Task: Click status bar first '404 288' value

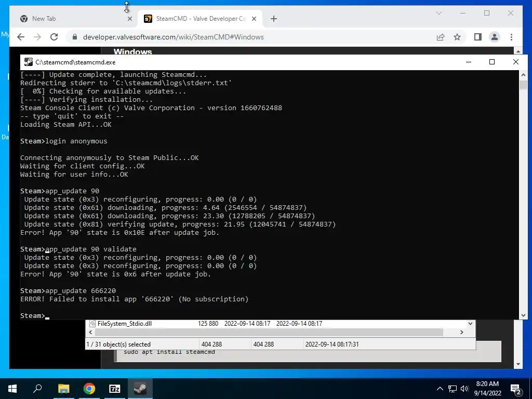Action: coord(211,344)
